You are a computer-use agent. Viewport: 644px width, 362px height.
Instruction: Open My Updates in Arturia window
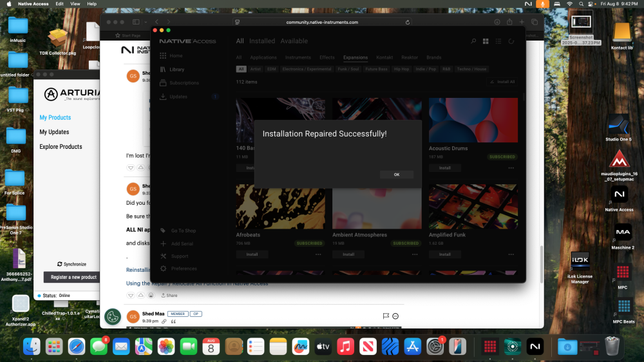[54, 132]
